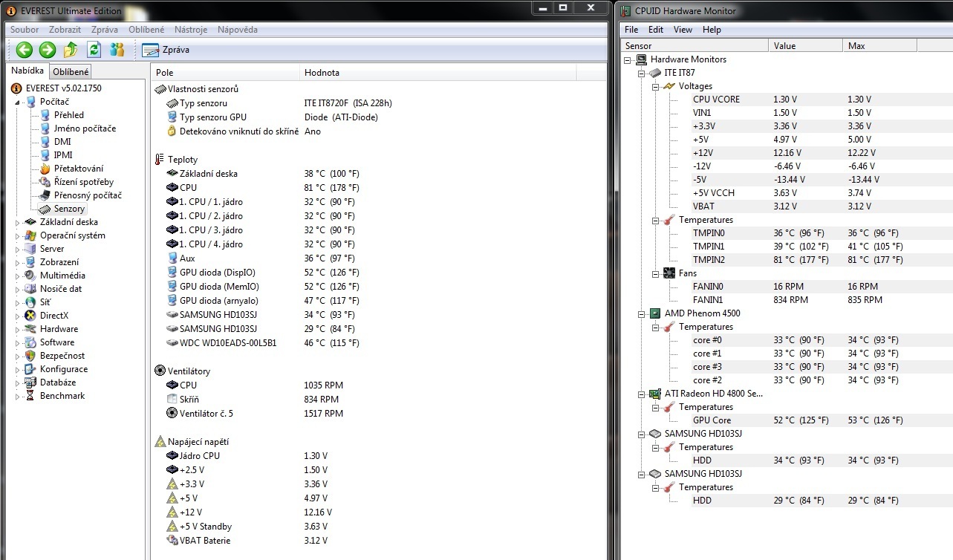The width and height of the screenshot is (953, 560).
Task: Open the Soubor menu
Action: [x=25, y=30]
